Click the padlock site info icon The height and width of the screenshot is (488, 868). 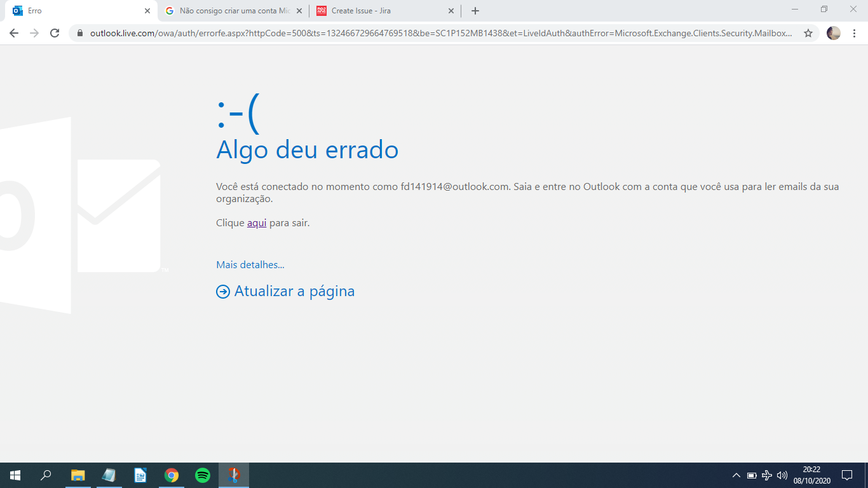(x=80, y=33)
